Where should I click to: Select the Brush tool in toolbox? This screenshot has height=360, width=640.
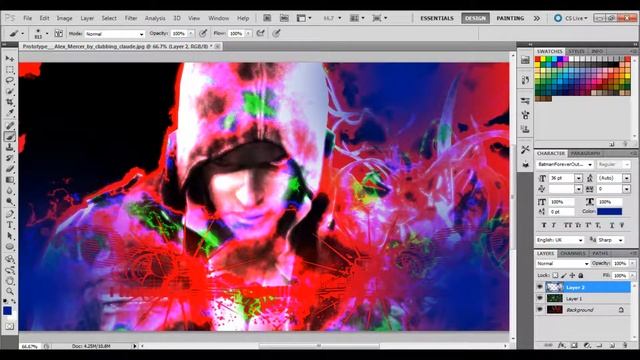click(10, 137)
